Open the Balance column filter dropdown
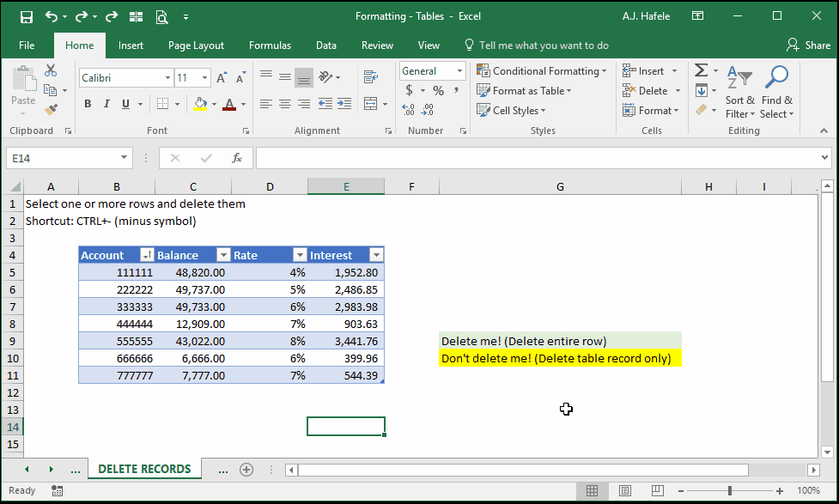 tap(223, 255)
